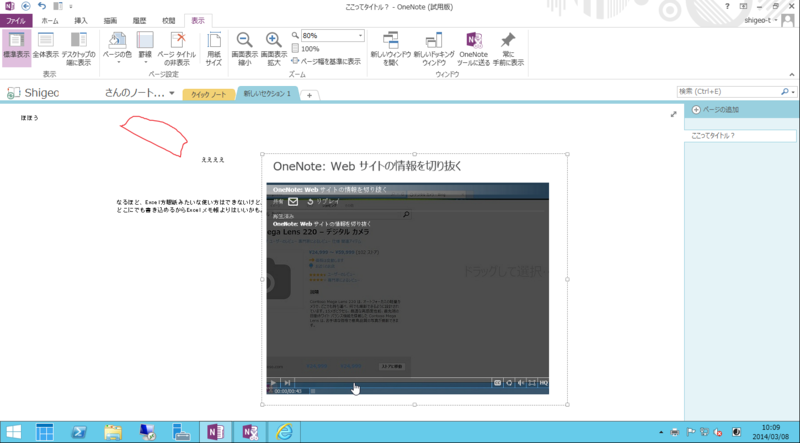Set zoom to 100% button
The width and height of the screenshot is (800, 443).
(306, 48)
